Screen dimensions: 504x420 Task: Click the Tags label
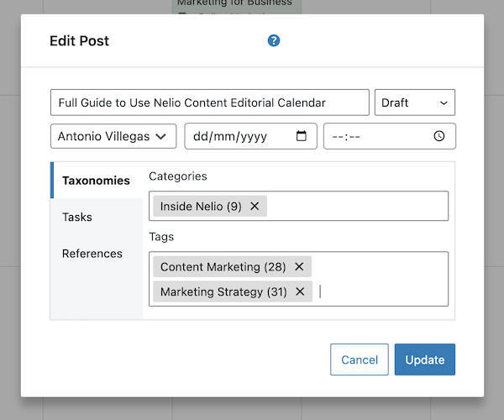click(161, 237)
